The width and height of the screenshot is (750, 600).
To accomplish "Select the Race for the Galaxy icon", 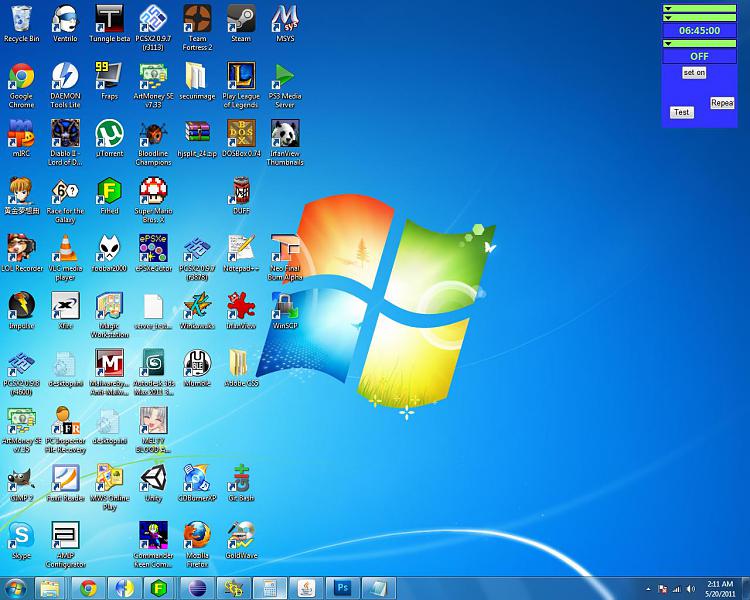I will (65, 200).
